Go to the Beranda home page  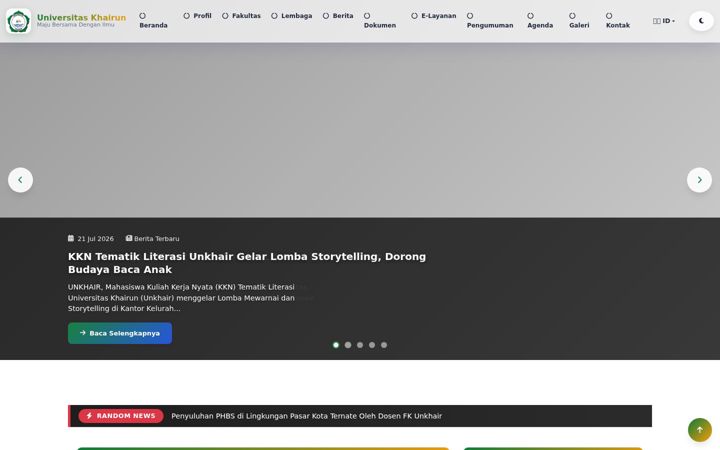pos(153,21)
